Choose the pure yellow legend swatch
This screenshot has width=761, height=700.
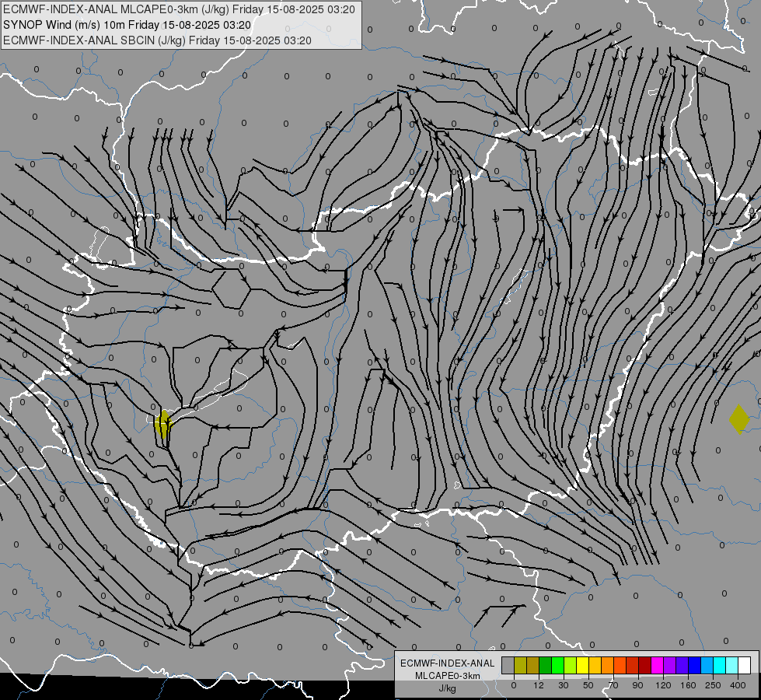(x=582, y=665)
